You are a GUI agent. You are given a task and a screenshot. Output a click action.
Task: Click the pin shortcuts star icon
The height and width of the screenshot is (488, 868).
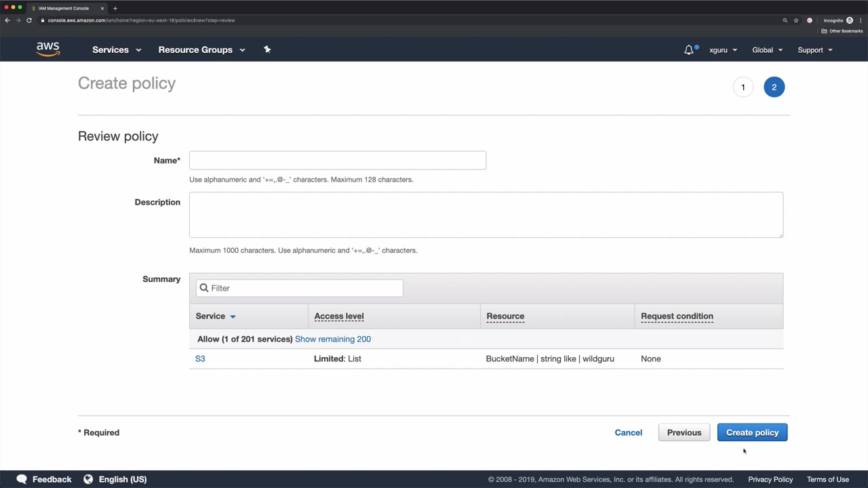click(x=267, y=49)
